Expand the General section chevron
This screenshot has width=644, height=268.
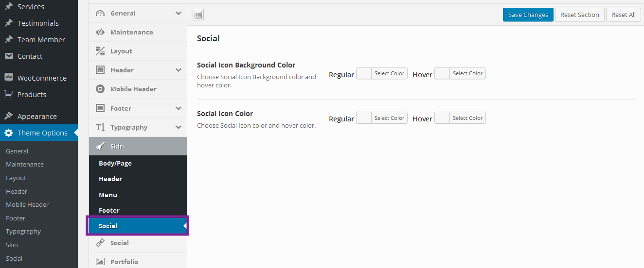[178, 13]
